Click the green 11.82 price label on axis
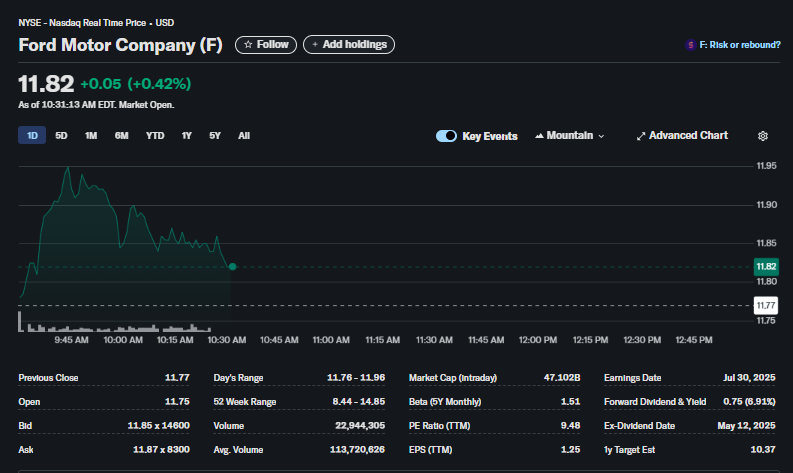Image resolution: width=793 pixels, height=473 pixels. coord(766,267)
